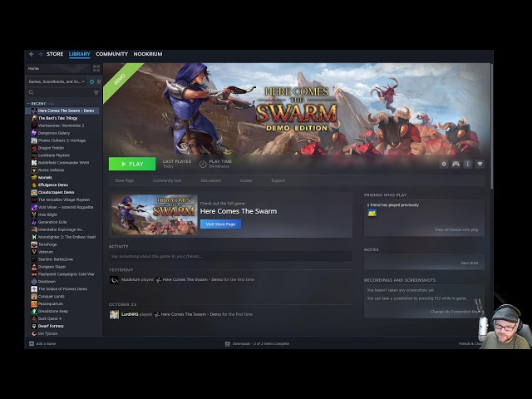
Task: Click LordNRG username in activity
Action: (130, 314)
